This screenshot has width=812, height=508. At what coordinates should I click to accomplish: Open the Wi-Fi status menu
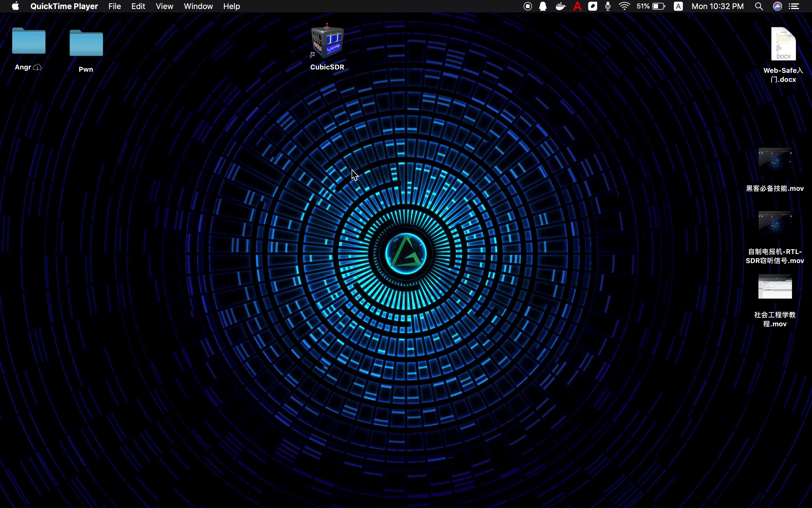pyautogui.click(x=624, y=6)
